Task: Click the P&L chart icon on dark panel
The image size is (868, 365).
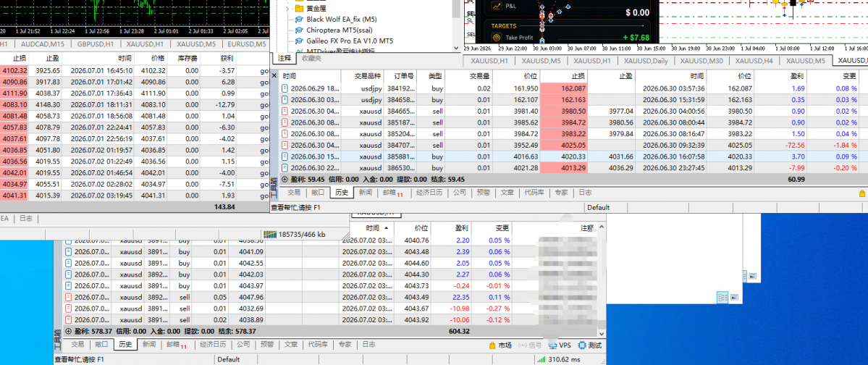Action: (x=497, y=7)
